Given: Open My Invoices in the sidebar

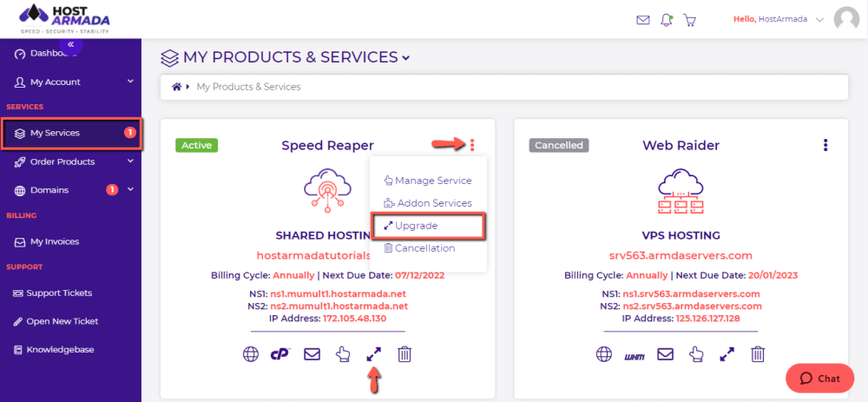Looking at the screenshot, I should tap(47, 241).
